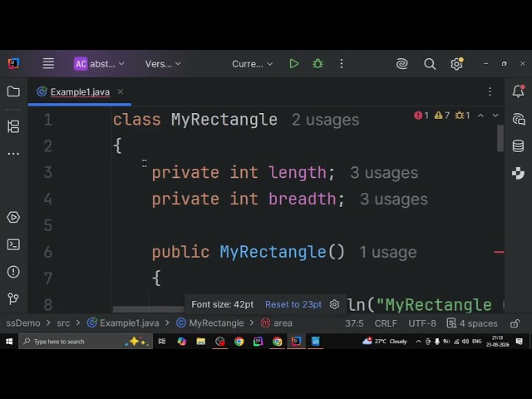This screenshot has width=532, height=399.
Task: Click the IntelliJ IDEA logo icon
Action: tap(13, 63)
